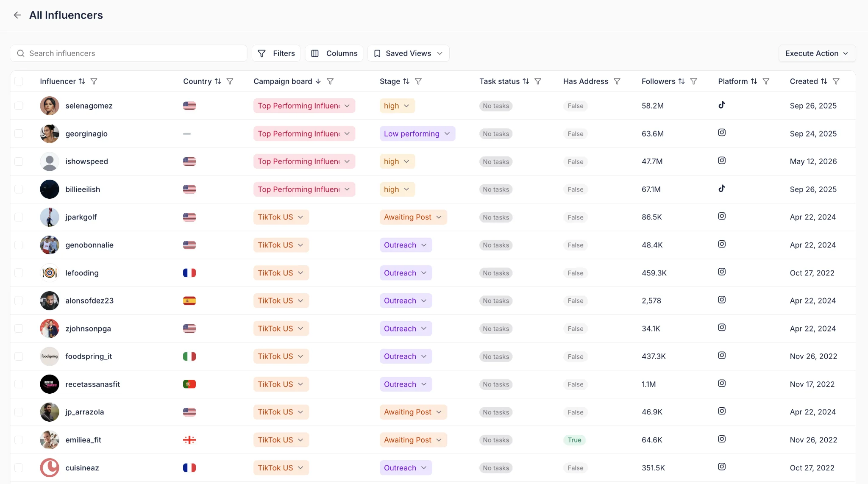The image size is (868, 484).
Task: Click the True address badge for emiliea_fit
Action: pos(574,440)
